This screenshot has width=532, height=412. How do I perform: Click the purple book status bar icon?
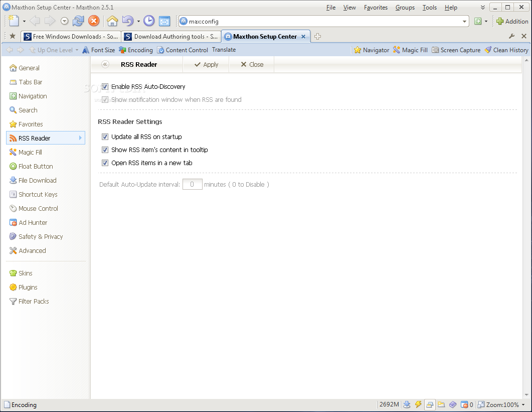click(453, 404)
